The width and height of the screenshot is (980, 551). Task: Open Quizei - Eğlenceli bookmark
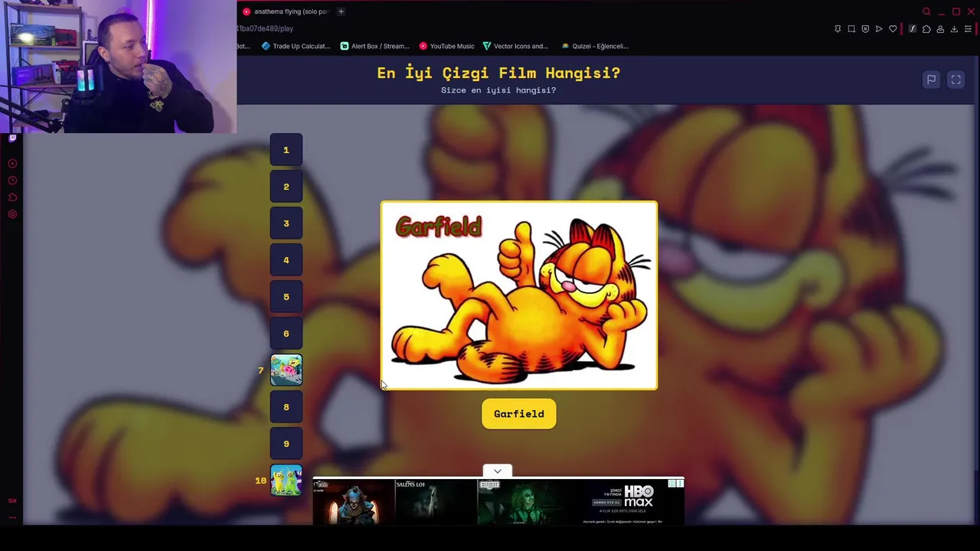(595, 46)
